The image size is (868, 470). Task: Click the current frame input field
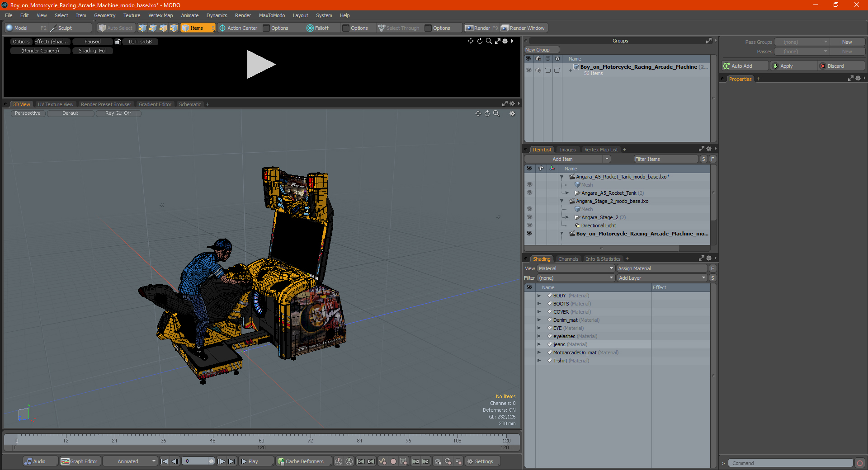click(195, 461)
